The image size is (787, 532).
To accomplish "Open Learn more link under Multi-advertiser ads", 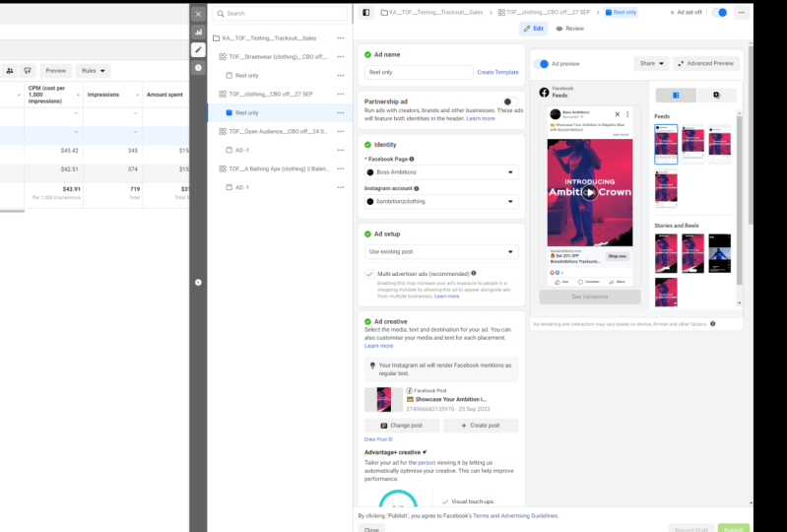I will [x=447, y=297].
